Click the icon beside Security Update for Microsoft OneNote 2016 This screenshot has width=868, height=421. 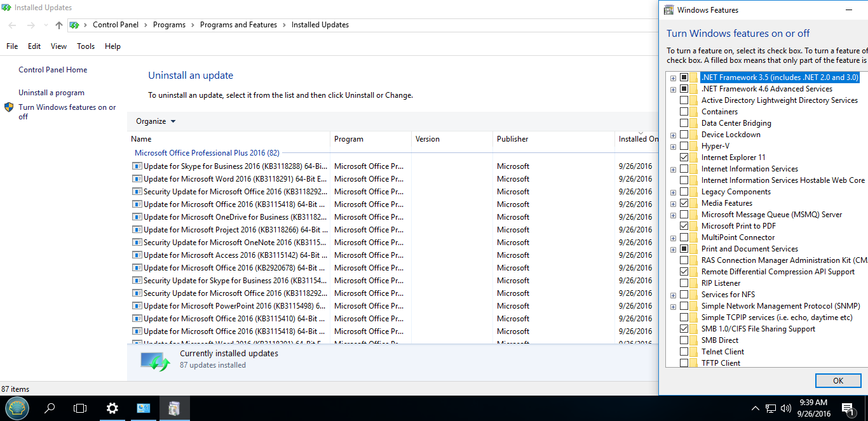pyautogui.click(x=137, y=243)
